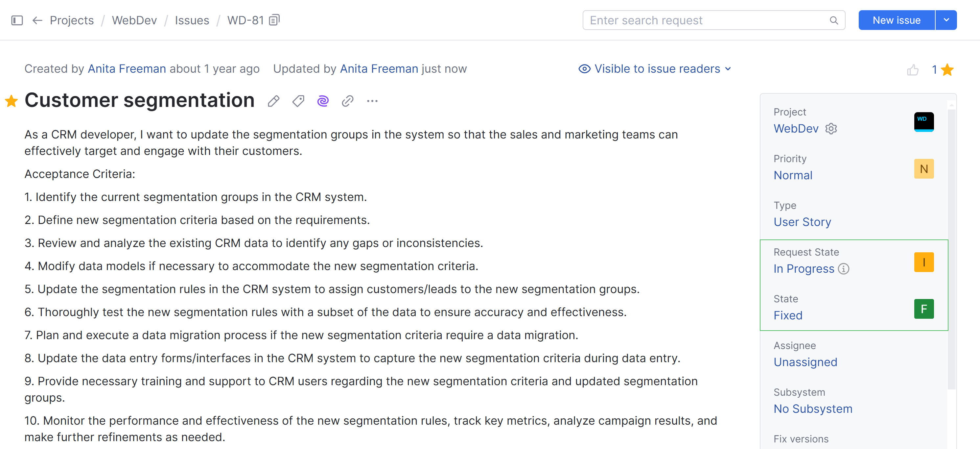
Task: Click the pencil edit issue icon
Action: point(273,101)
